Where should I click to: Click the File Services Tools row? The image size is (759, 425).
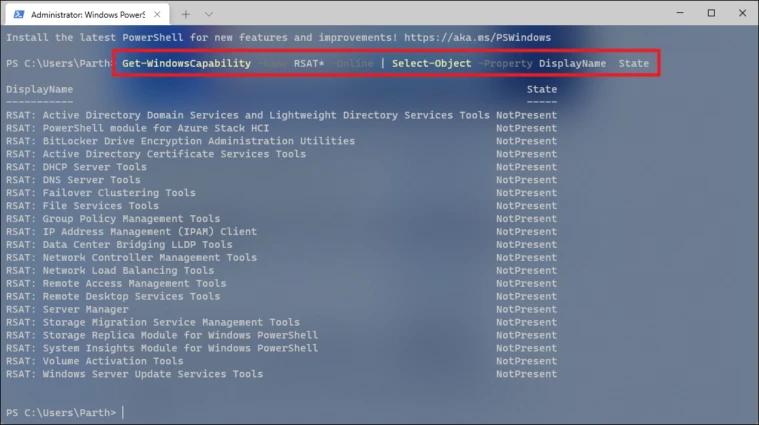click(x=282, y=206)
